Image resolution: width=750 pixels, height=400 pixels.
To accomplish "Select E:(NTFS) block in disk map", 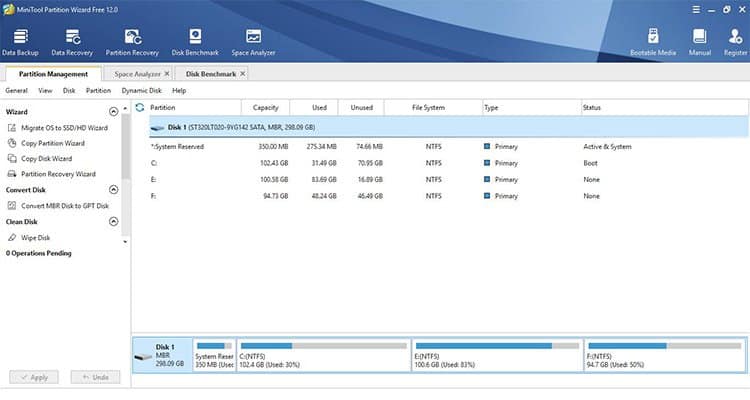I will point(497,356).
